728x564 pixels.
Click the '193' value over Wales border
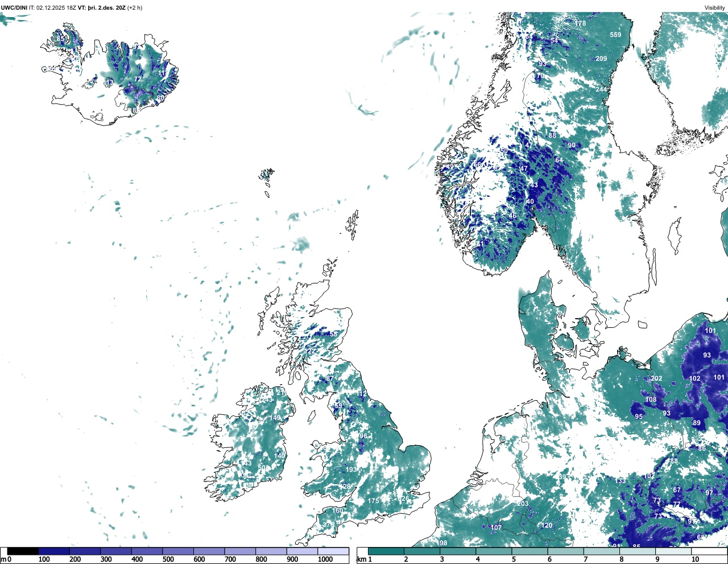[x=351, y=470]
